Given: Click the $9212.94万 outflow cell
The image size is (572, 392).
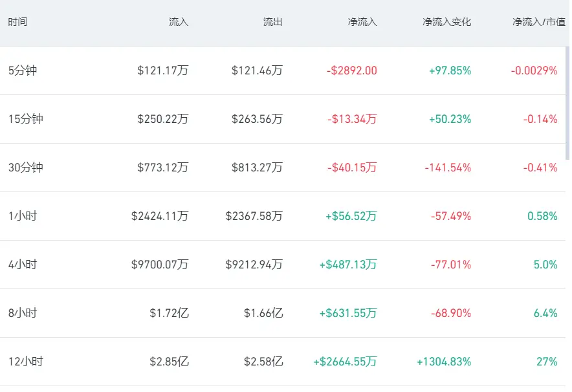Looking at the screenshot, I should point(254,265).
